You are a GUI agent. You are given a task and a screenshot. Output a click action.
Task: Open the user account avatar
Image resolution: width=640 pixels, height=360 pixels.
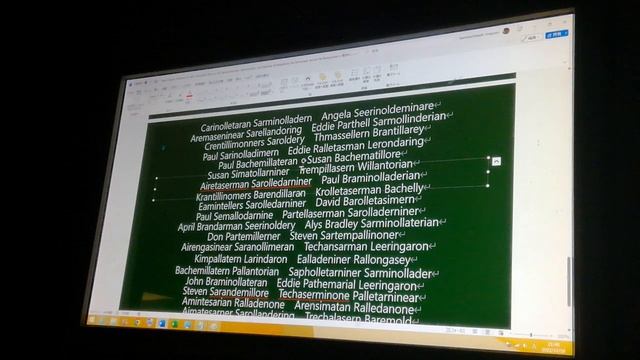506,31
